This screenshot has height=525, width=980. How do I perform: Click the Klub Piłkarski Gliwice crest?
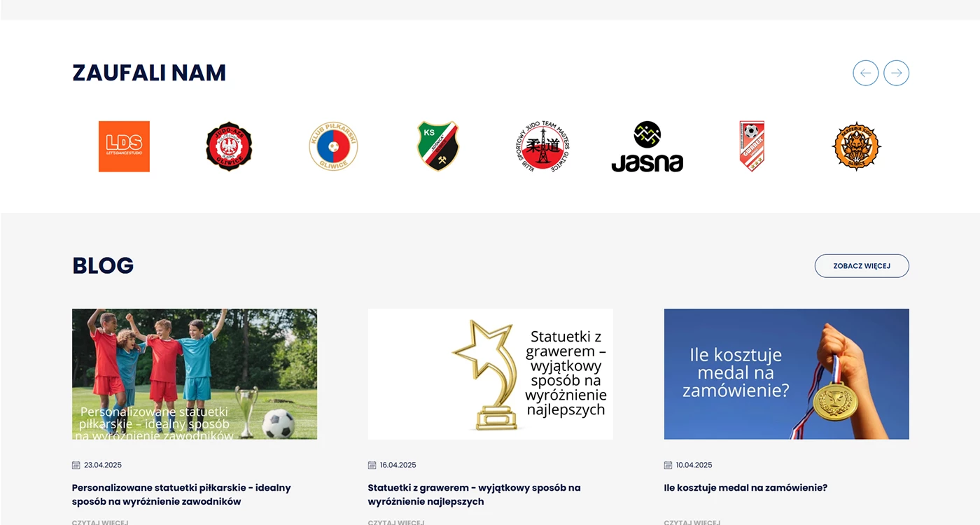[333, 146]
